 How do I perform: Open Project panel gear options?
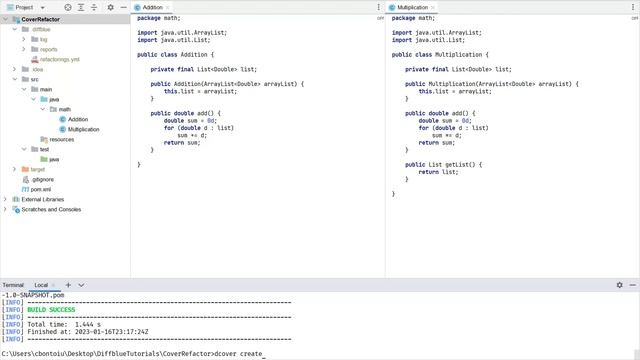(x=111, y=7)
